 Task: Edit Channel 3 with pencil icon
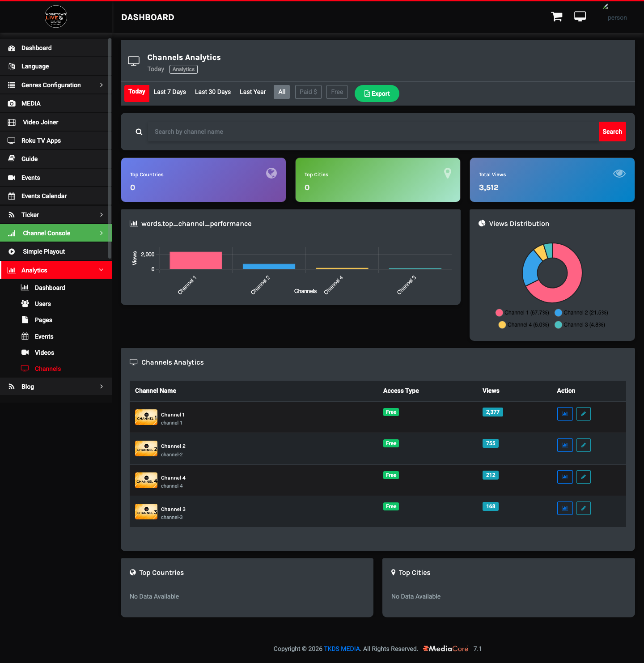584,508
